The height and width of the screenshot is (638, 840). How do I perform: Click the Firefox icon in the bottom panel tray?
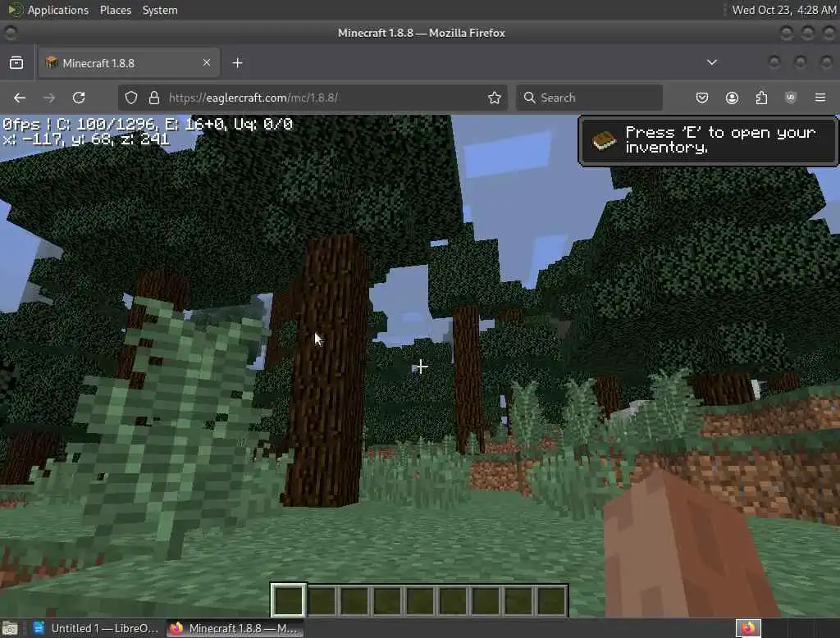(748, 628)
